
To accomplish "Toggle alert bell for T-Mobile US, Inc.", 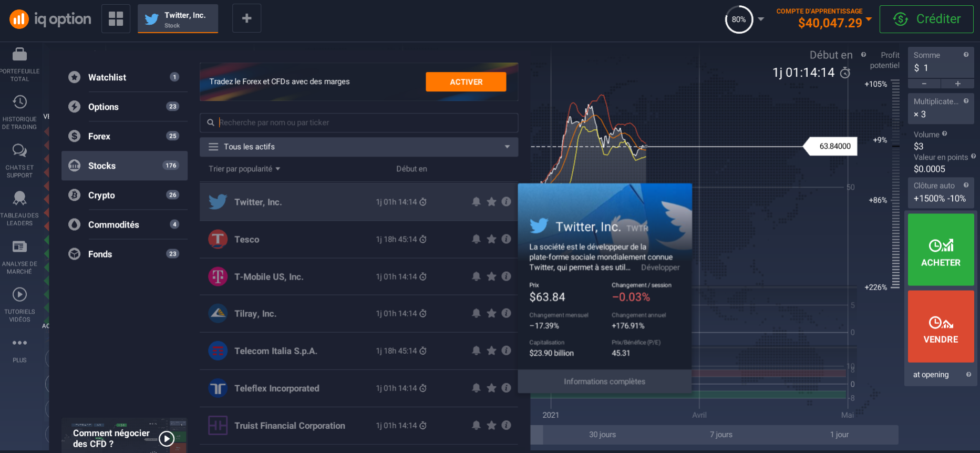I will [x=476, y=276].
